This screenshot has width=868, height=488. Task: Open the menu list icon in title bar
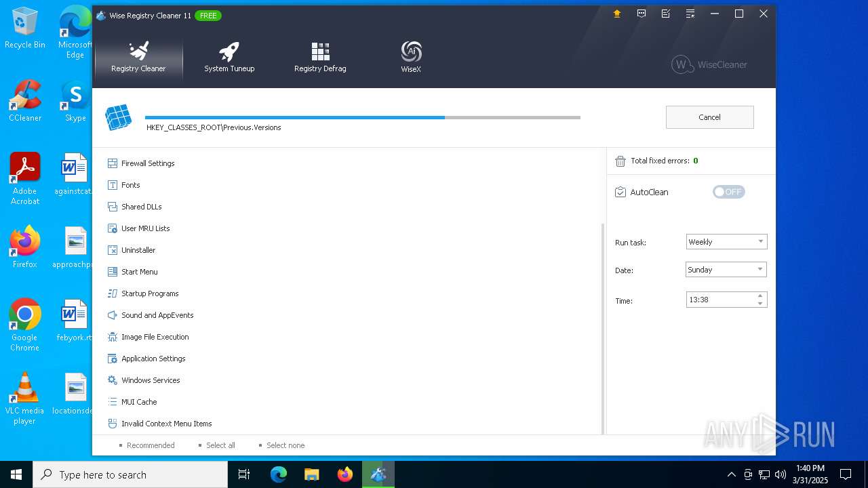pyautogui.click(x=690, y=14)
